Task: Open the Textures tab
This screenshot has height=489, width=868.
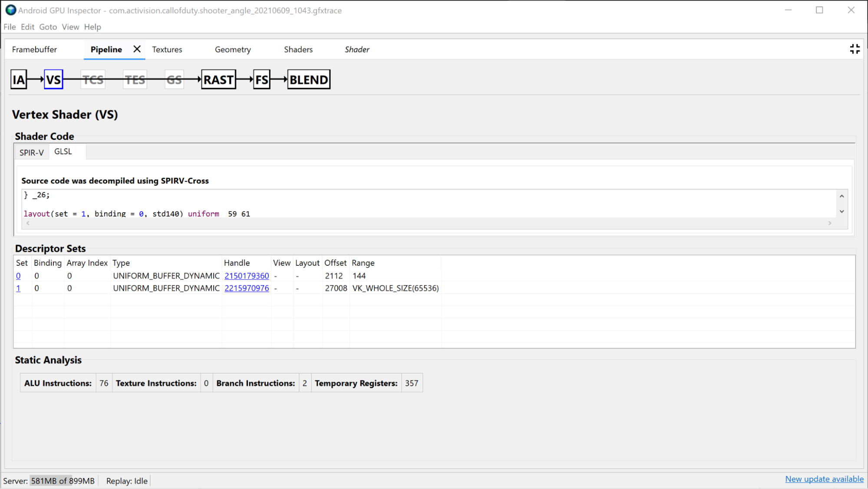Action: (x=167, y=49)
